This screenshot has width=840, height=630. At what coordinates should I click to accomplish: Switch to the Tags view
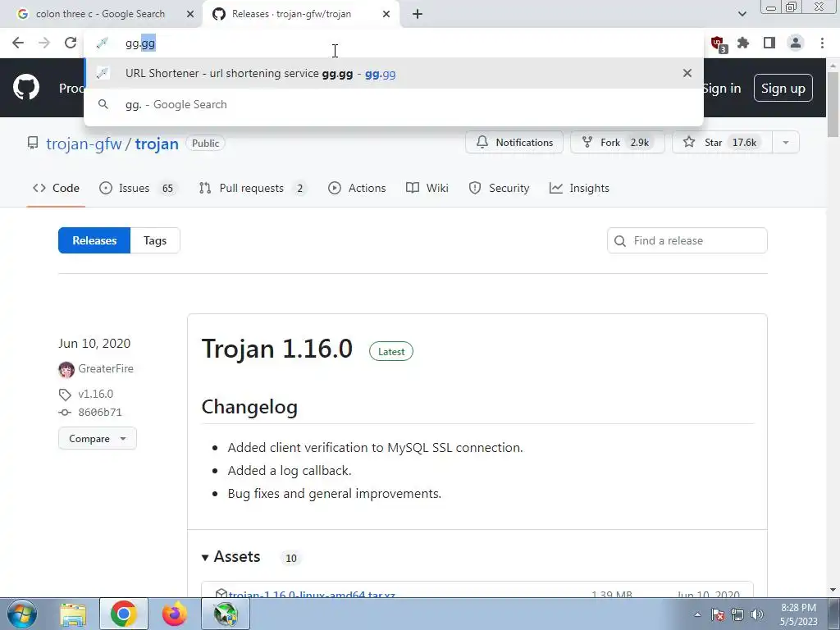(x=155, y=240)
